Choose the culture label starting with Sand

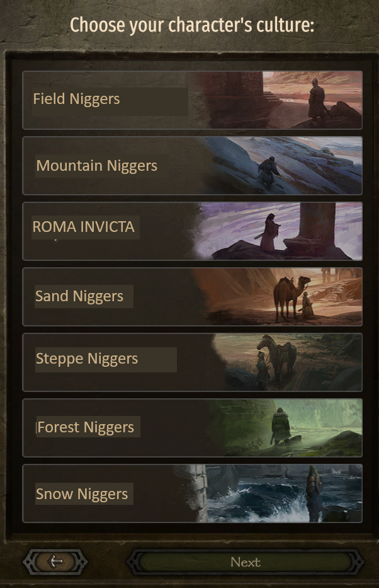coord(79,296)
